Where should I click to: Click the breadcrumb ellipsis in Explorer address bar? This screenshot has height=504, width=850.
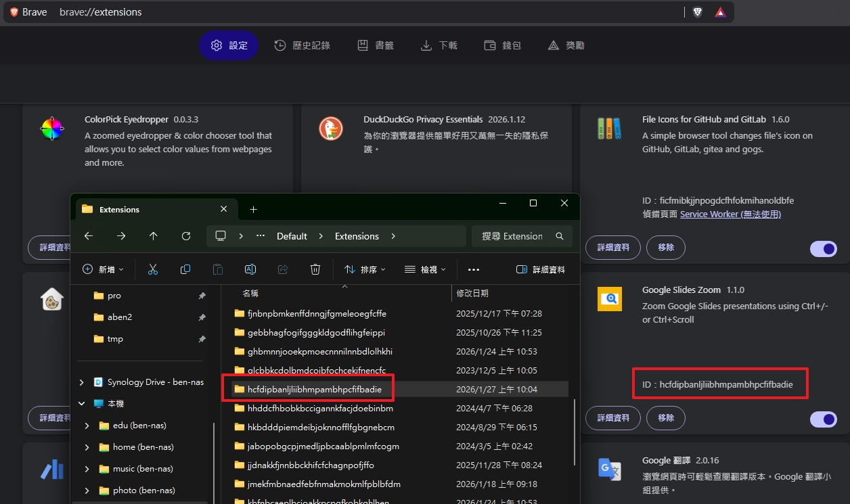click(261, 236)
